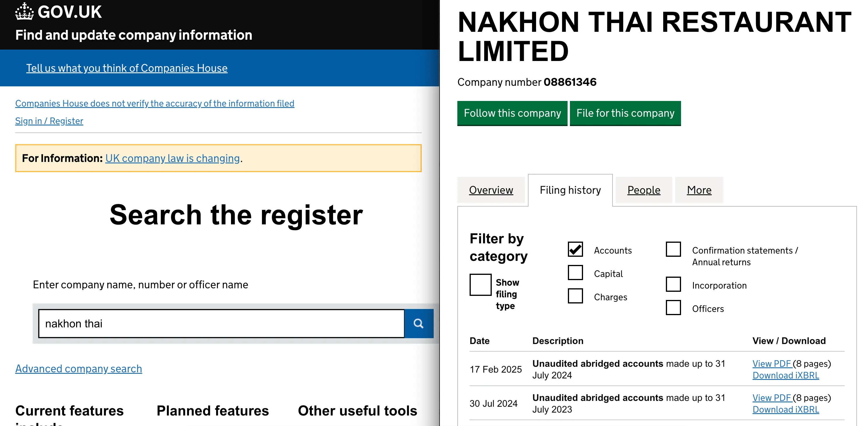Download iXBRL for the 2023 accounts
Viewport: 868px width, 426px height.
pos(786,409)
